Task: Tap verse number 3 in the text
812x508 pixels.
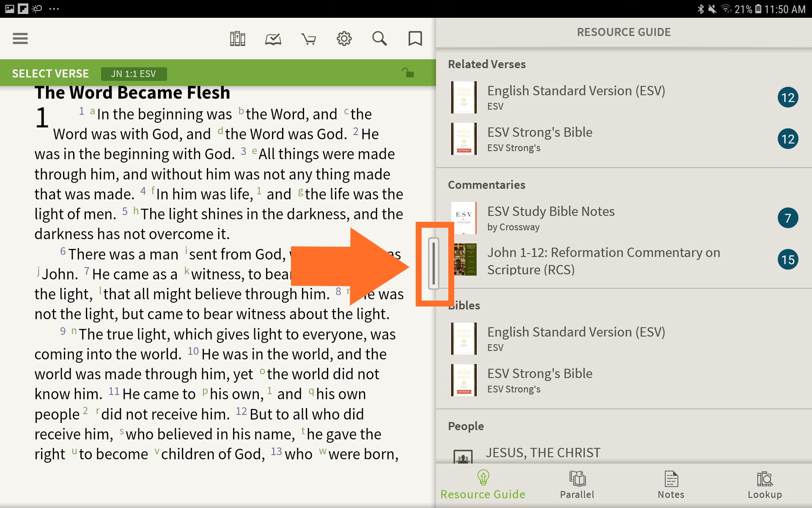Action: (x=243, y=151)
